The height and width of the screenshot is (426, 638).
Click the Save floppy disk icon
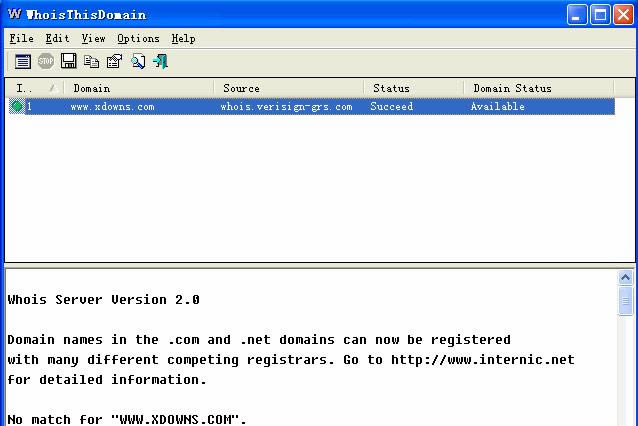click(x=69, y=62)
